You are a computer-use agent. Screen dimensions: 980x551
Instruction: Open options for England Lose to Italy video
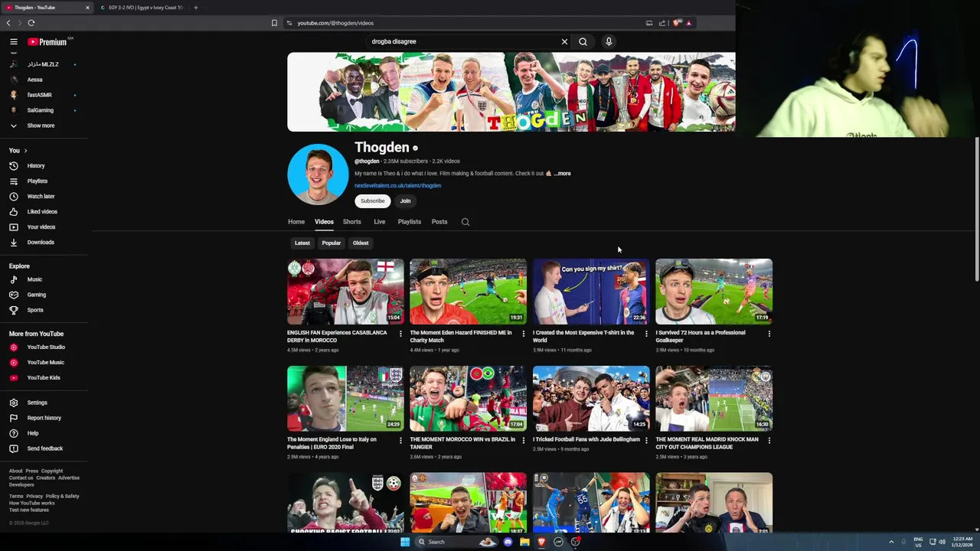click(x=400, y=440)
